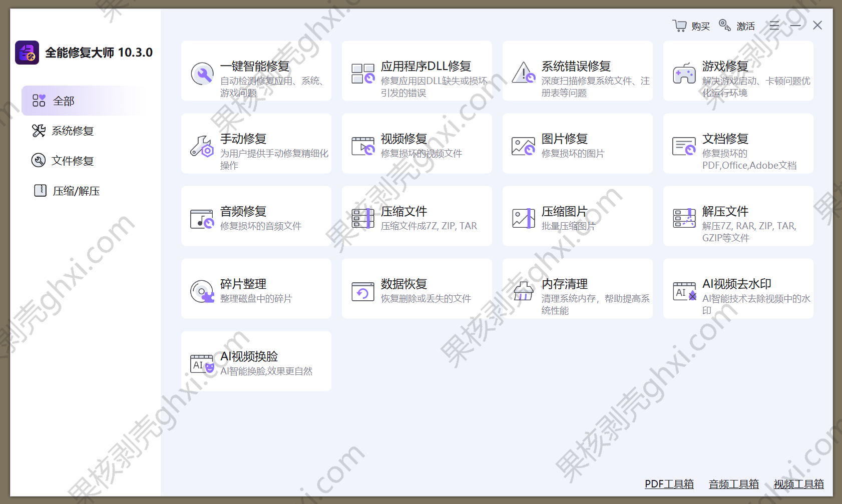Click description 恢复删除或丢失的文件
The width and height of the screenshot is (842, 504).
(426, 299)
